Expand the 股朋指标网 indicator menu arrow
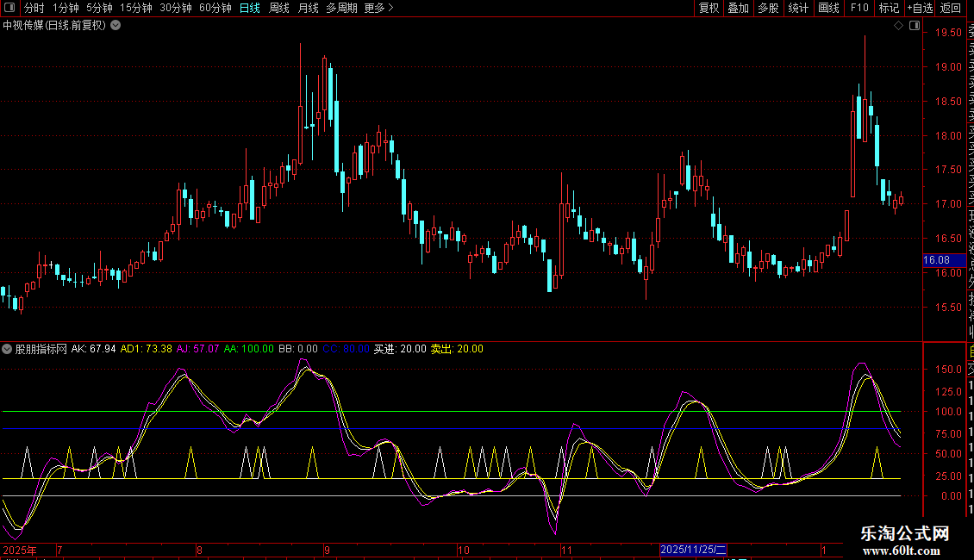974x560 pixels. [8, 350]
